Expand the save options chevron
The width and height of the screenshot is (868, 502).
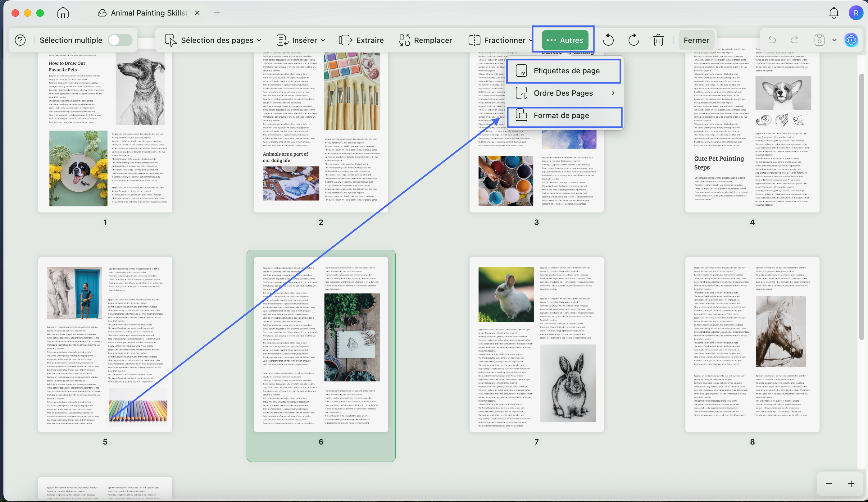(x=834, y=40)
